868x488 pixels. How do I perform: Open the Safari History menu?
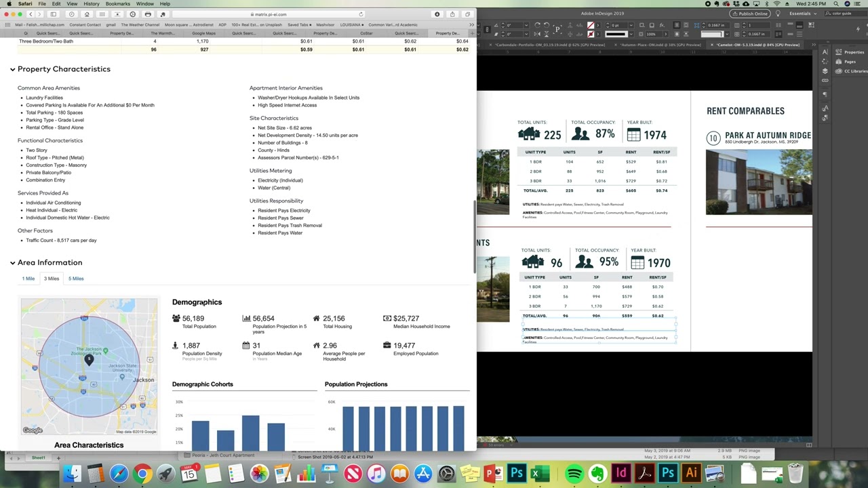coord(91,3)
